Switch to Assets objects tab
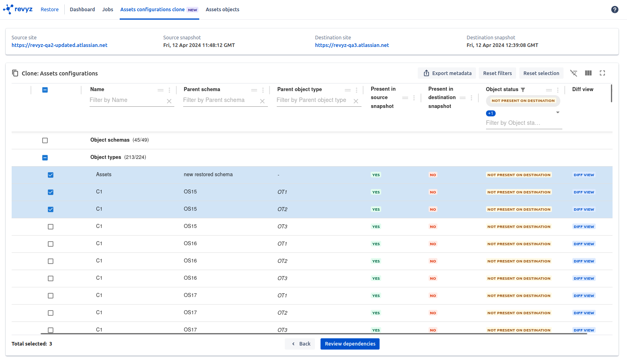The height and width of the screenshot is (364, 627). pos(223,10)
